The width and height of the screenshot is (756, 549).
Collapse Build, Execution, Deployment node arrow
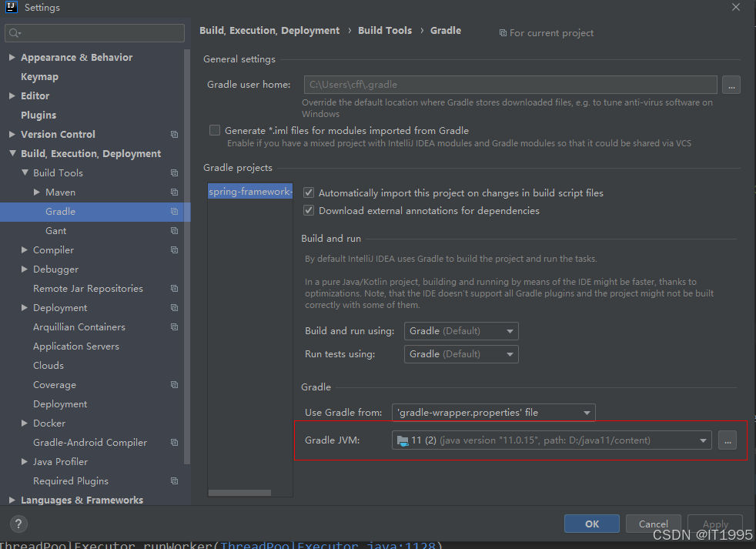point(12,153)
